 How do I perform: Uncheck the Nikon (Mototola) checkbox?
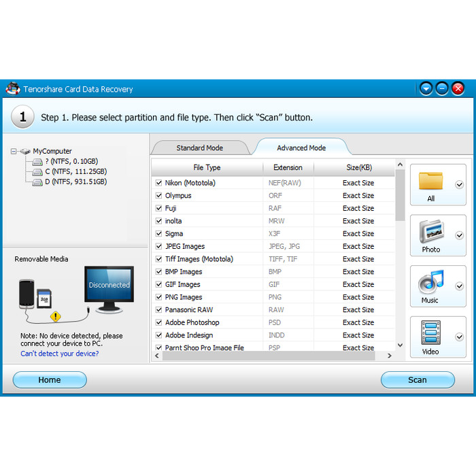pos(158,183)
